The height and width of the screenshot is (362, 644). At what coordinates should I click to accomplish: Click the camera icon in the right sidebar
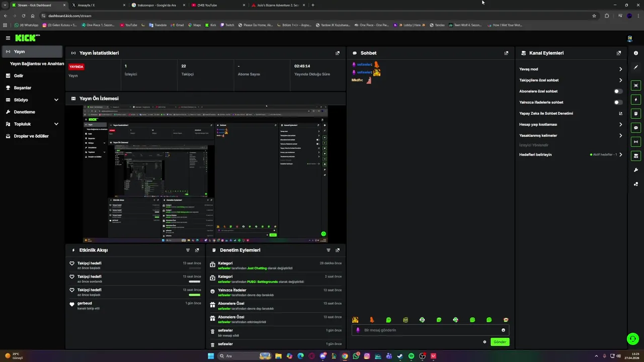[x=636, y=156]
